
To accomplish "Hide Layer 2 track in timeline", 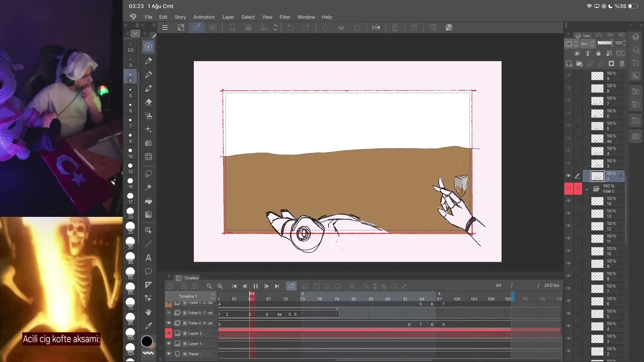I will click(x=169, y=333).
